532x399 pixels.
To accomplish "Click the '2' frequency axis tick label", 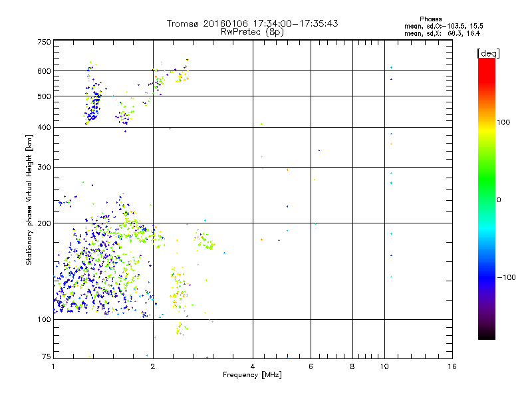I will tap(153, 366).
